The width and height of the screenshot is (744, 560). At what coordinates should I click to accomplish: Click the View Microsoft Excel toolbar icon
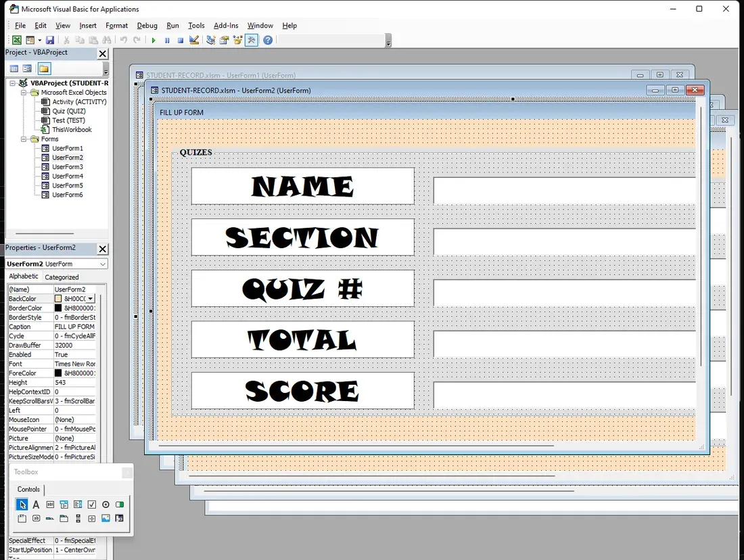(x=17, y=41)
